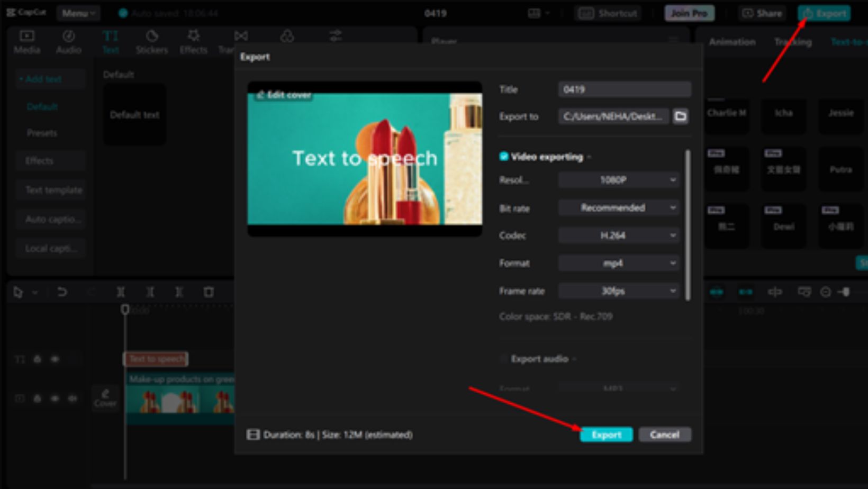Viewport: 868px width, 489px height.
Task: Switch to the Text tab
Action: [110, 42]
